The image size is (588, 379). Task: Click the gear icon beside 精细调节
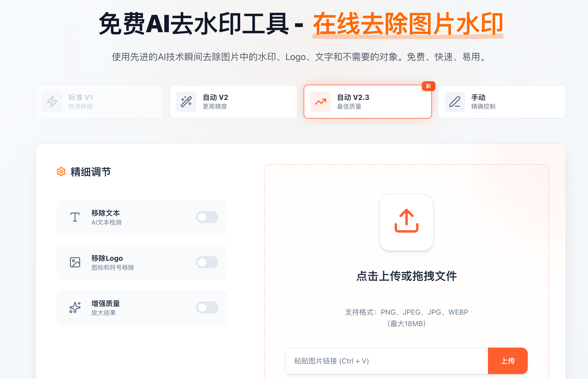(61, 172)
